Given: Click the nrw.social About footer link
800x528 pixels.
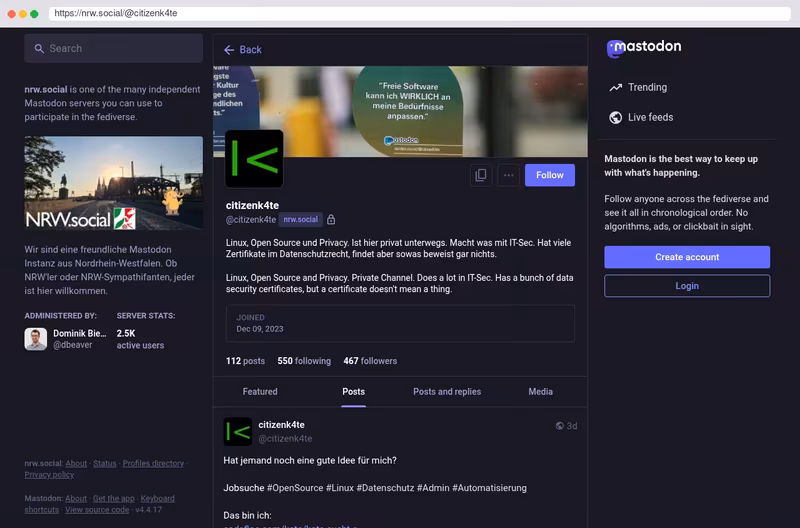Looking at the screenshot, I should tap(76, 463).
